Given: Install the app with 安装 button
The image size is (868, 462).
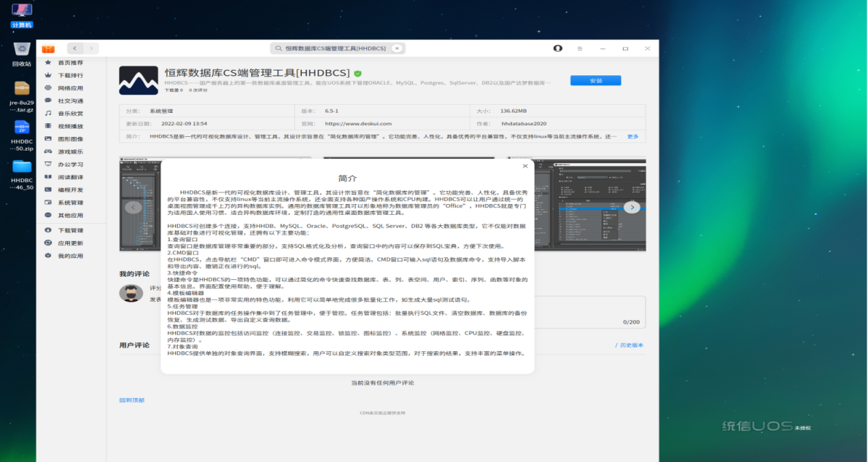Looking at the screenshot, I should click(596, 80).
